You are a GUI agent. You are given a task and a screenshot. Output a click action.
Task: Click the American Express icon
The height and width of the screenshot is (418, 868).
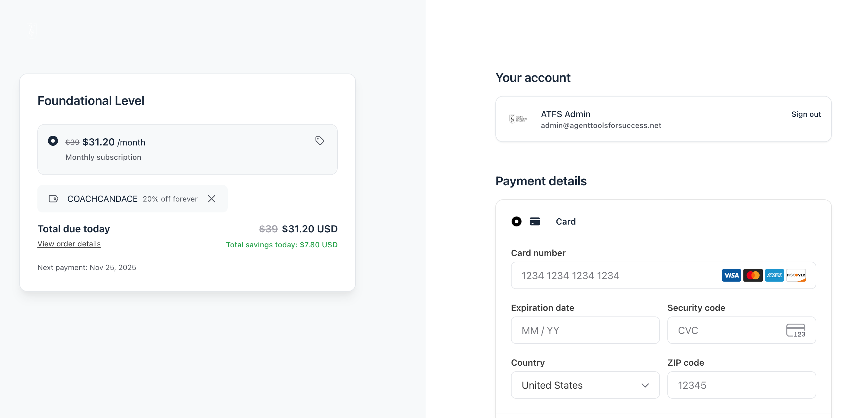(774, 275)
